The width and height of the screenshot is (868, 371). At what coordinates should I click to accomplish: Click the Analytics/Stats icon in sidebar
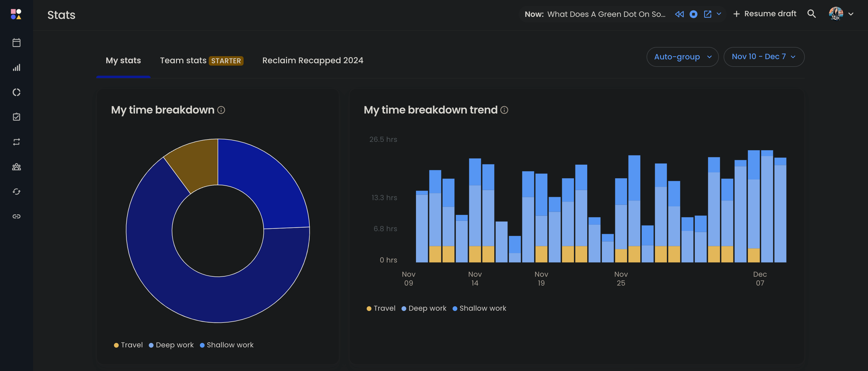click(x=16, y=67)
